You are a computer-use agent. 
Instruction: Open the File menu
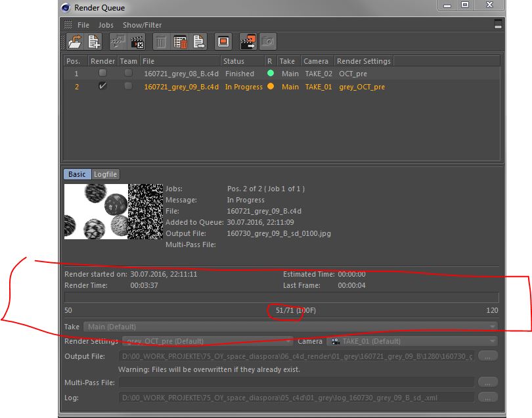coord(83,25)
